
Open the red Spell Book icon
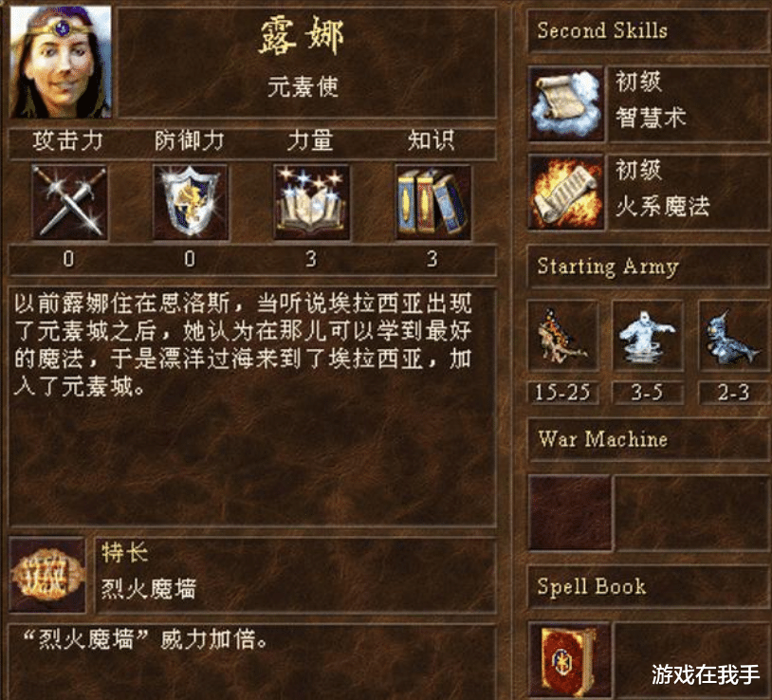pyautogui.click(x=569, y=660)
